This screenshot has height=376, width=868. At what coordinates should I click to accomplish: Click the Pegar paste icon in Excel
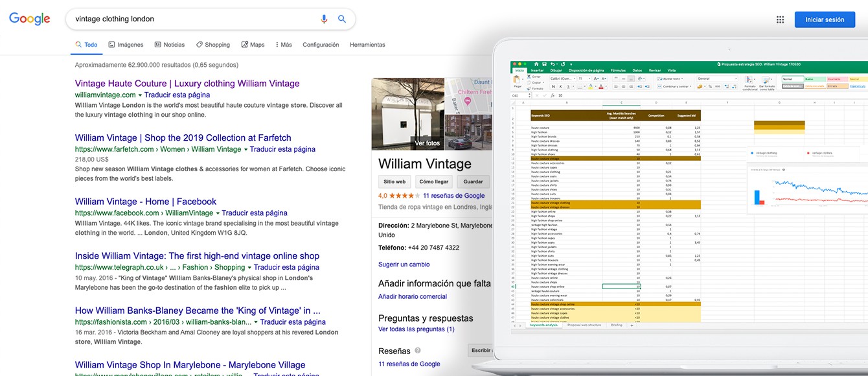pos(517,80)
